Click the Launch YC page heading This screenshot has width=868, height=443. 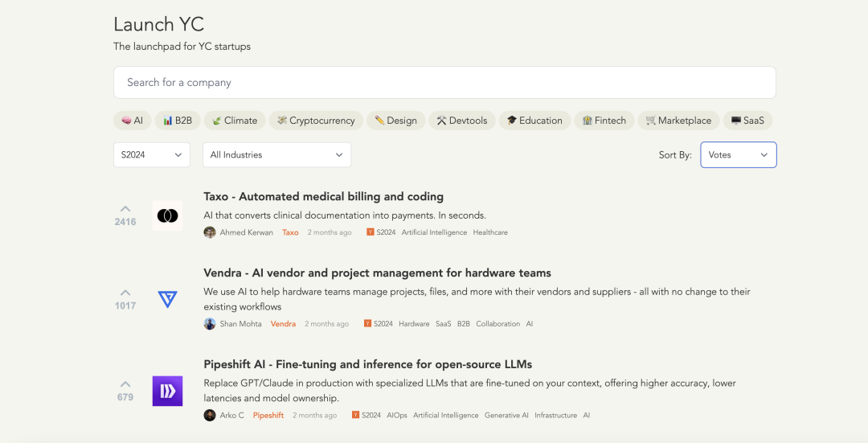(x=159, y=24)
